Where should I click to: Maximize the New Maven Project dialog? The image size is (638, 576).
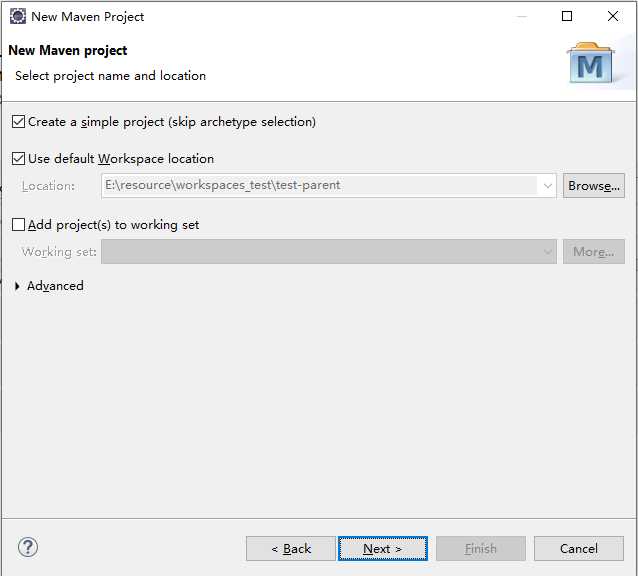coord(567,16)
